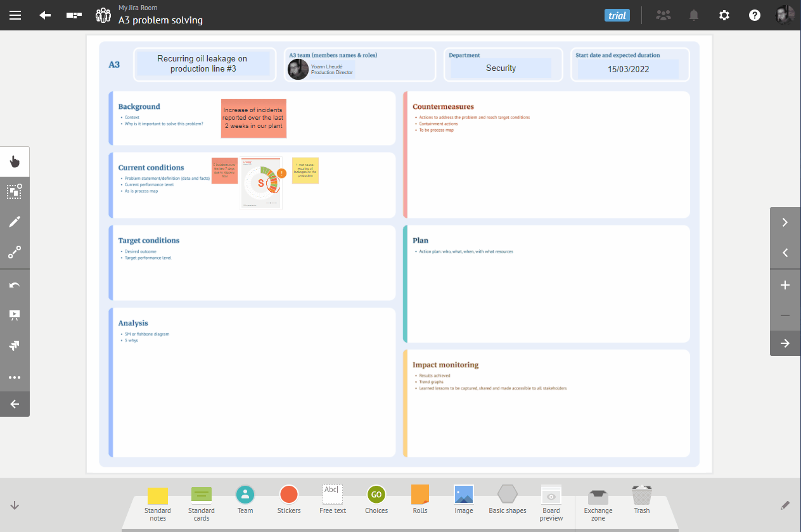Click the Department field showing Security
This screenshot has width=801, height=532.
coord(501,68)
